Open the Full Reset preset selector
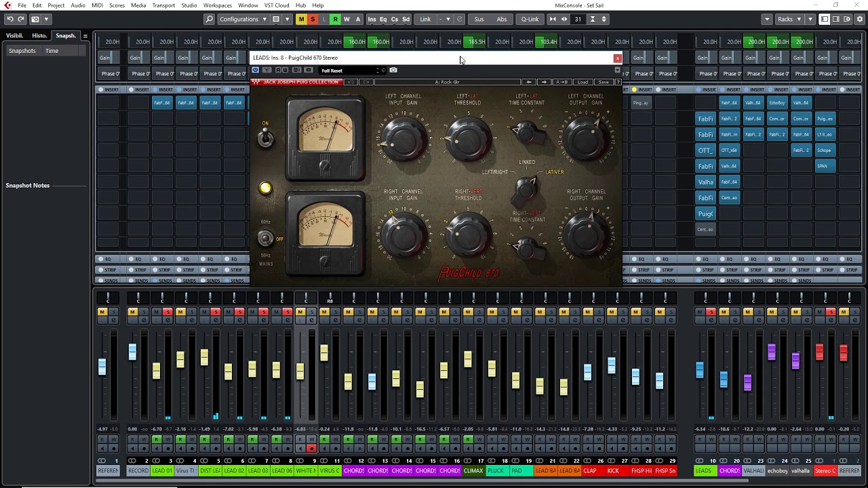The image size is (868, 488). tap(352, 70)
